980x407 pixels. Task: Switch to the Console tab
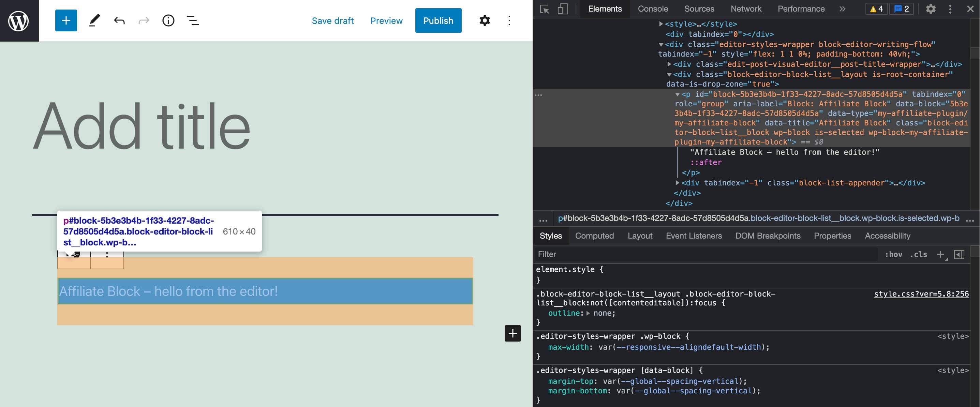pyautogui.click(x=652, y=9)
